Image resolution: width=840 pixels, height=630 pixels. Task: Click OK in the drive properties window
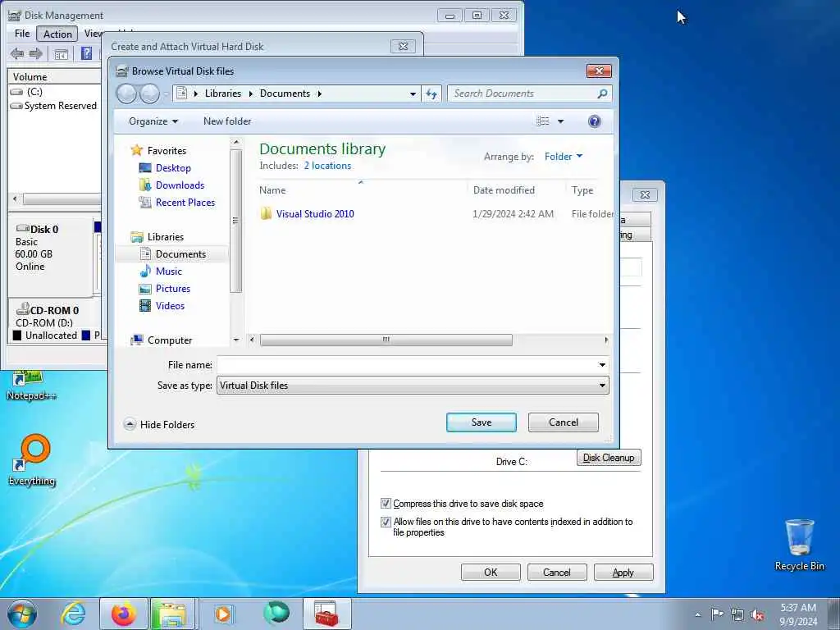491,573
